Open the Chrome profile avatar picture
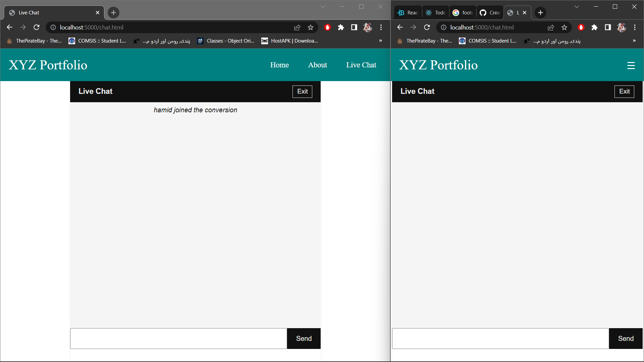 coord(368,27)
